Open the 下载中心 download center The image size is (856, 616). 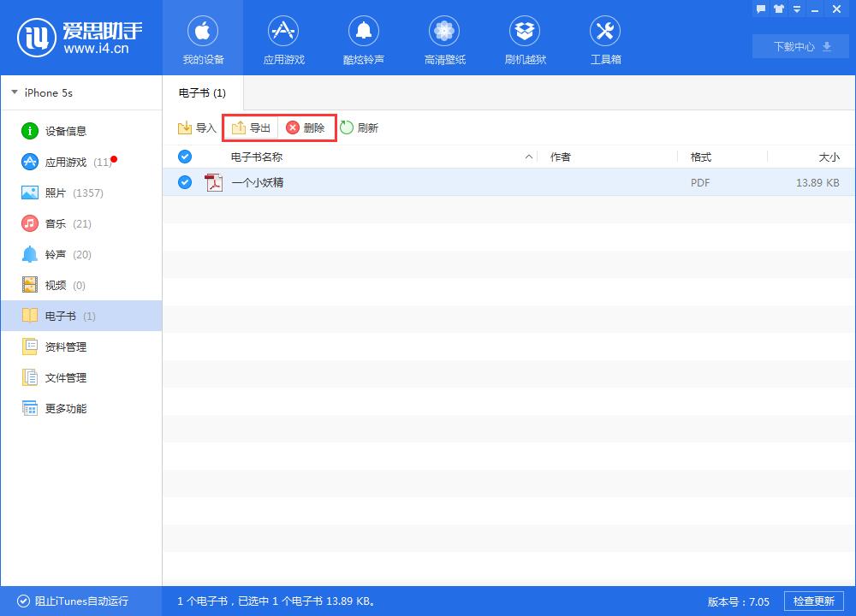click(x=801, y=46)
